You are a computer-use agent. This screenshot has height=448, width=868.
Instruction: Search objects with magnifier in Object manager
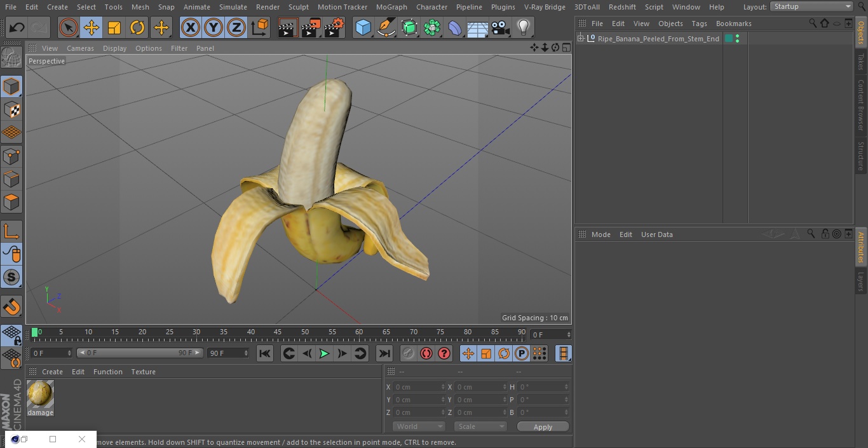(x=813, y=24)
